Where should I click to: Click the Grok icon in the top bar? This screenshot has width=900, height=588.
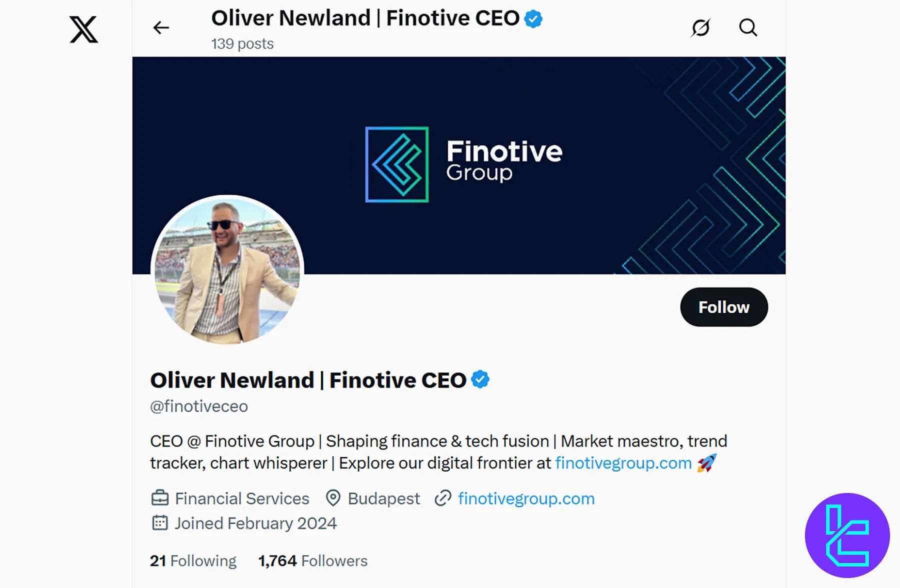[700, 27]
